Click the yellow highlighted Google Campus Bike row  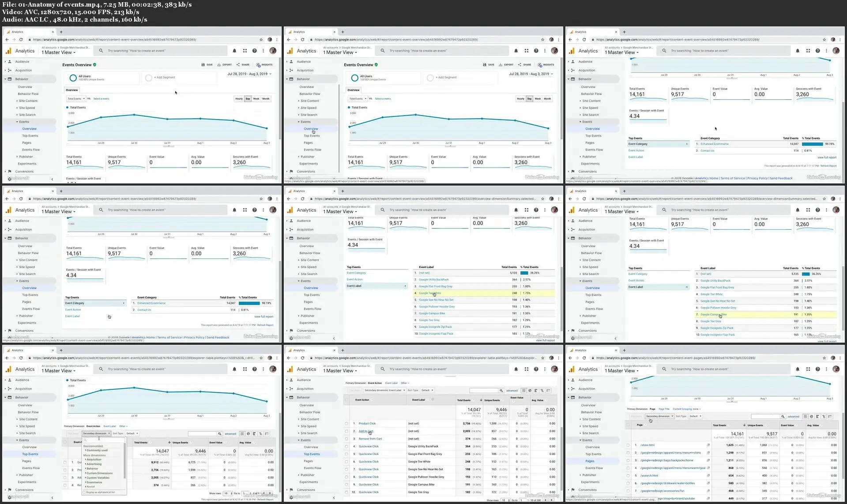point(766,314)
